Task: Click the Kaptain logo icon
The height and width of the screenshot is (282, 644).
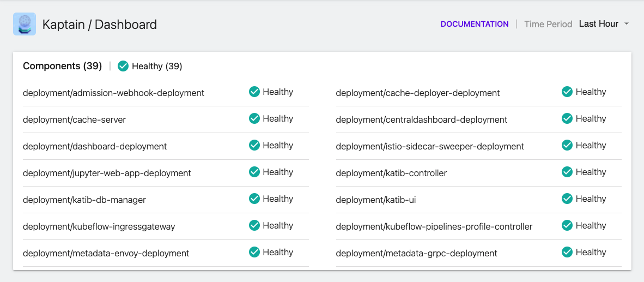Action: (x=24, y=24)
